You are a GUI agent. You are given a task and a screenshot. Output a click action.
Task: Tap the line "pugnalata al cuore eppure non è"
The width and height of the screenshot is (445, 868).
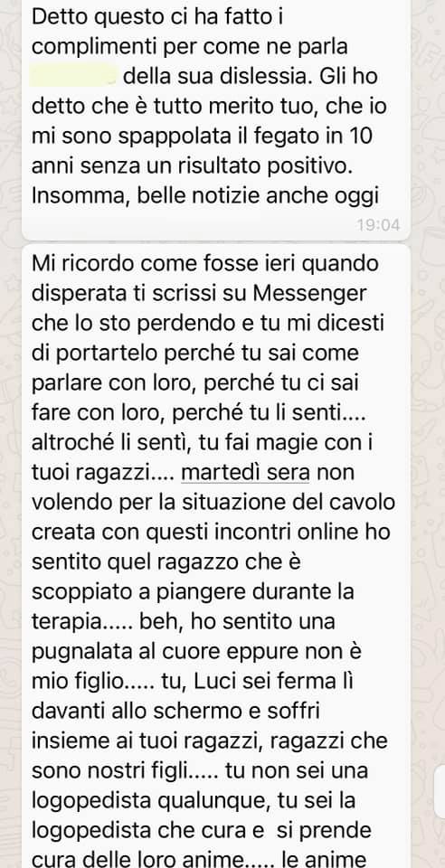196,652
